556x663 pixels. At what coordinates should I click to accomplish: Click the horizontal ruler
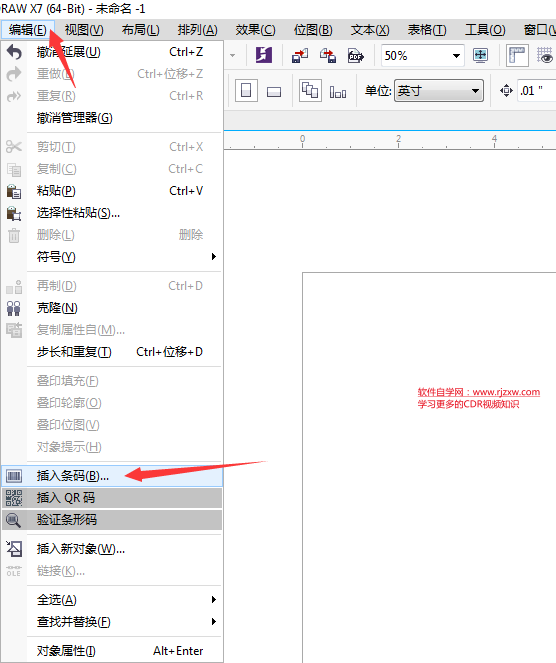pyautogui.click(x=390, y=140)
